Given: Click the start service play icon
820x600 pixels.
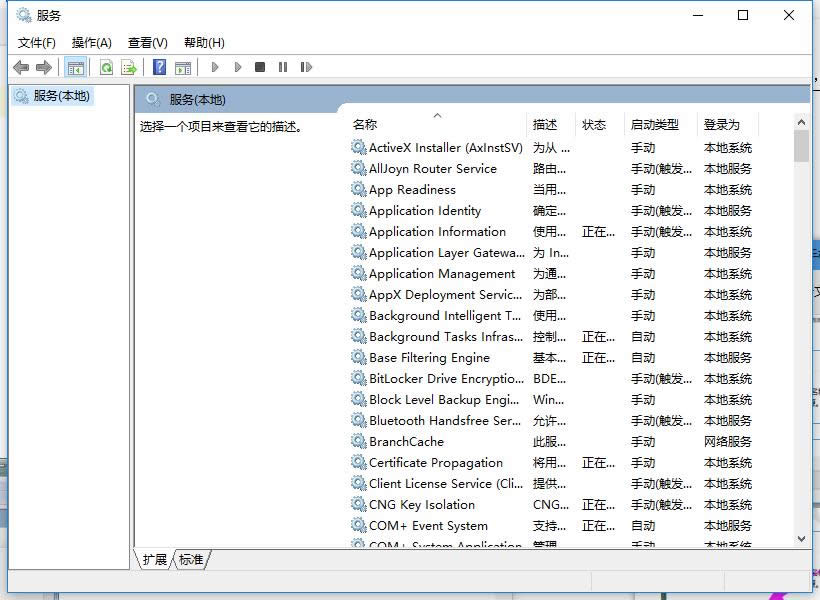Looking at the screenshot, I should point(215,67).
